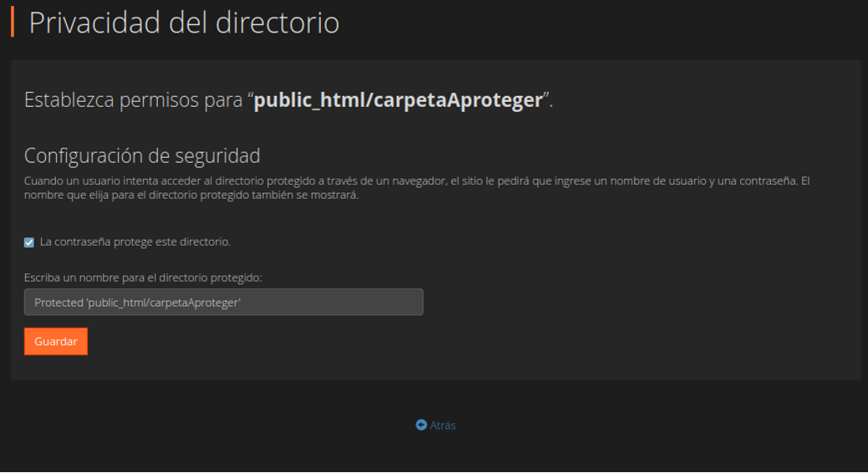868x473 pixels.
Task: Click the 'Configuración de seguridad' heading
Action: [142, 155]
